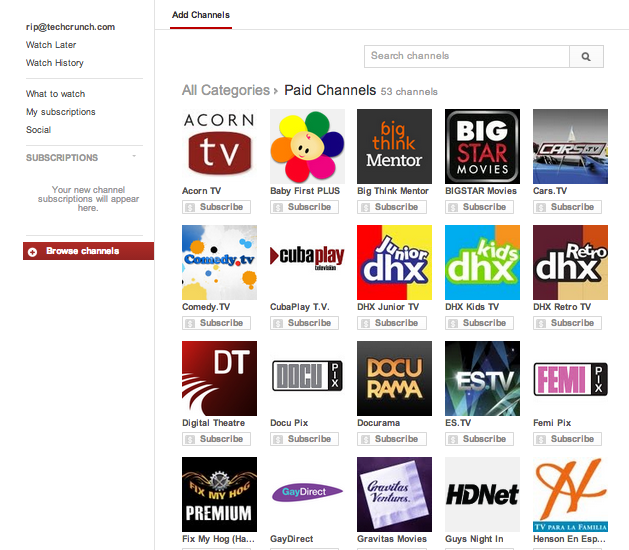Open the DHX Junior logo
This screenshot has height=550, width=629.
coord(394,262)
